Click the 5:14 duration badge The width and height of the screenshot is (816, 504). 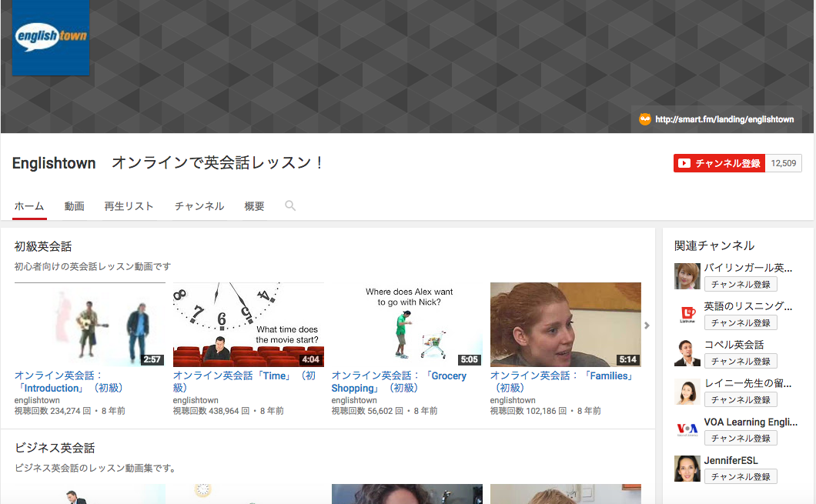[x=627, y=359]
